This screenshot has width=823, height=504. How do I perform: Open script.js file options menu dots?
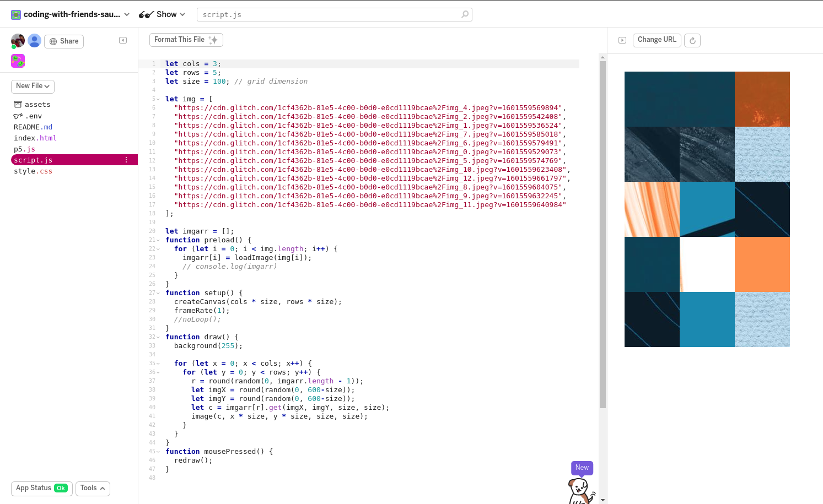pyautogui.click(x=126, y=160)
